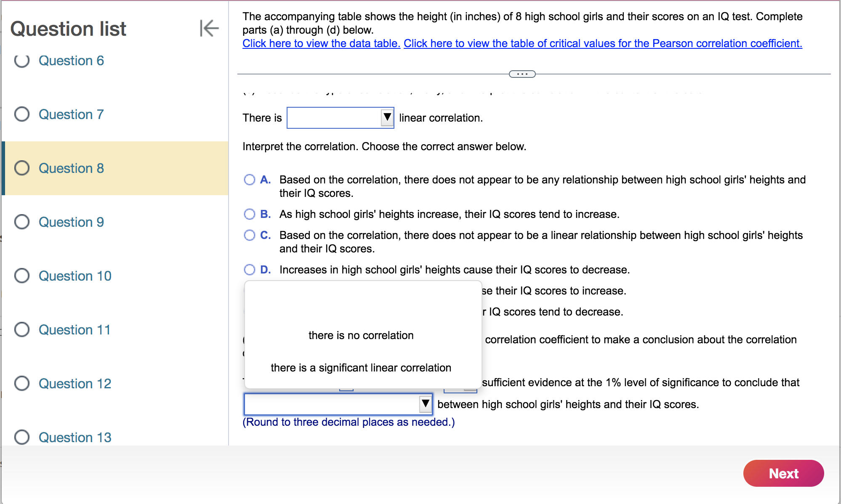The width and height of the screenshot is (841, 504).
Task: Choose option D about heights causing IQ decrease
Action: click(249, 270)
